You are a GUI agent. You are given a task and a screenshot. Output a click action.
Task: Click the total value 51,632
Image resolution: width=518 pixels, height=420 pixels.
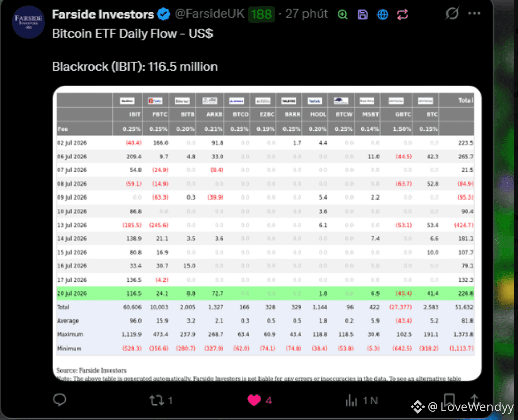click(x=464, y=307)
